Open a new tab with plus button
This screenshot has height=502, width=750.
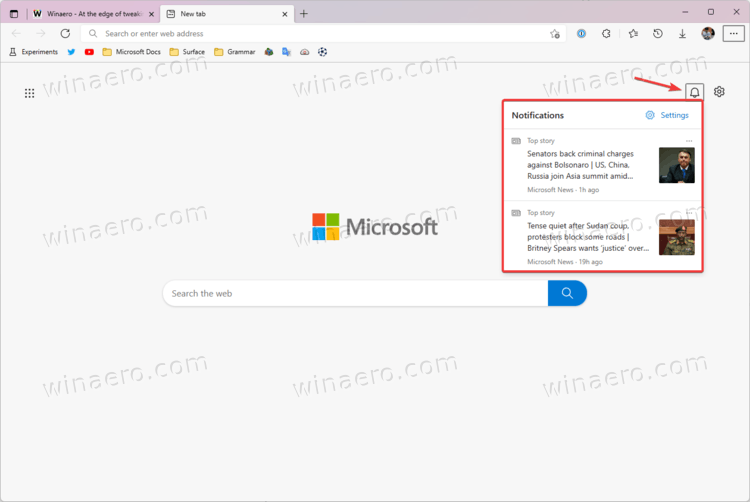point(304,14)
